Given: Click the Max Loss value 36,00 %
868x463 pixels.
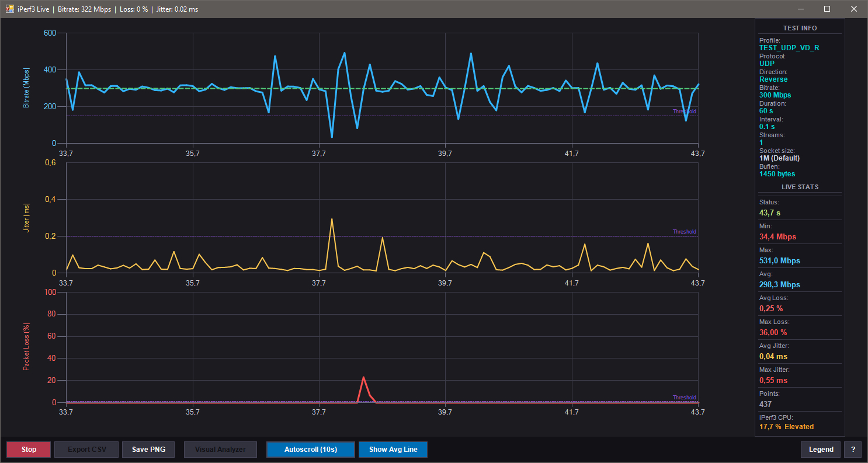Looking at the screenshot, I should 773,333.
